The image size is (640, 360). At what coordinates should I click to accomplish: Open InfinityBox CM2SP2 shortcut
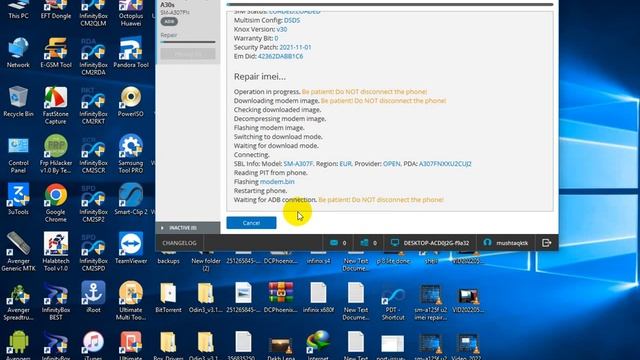click(x=93, y=203)
